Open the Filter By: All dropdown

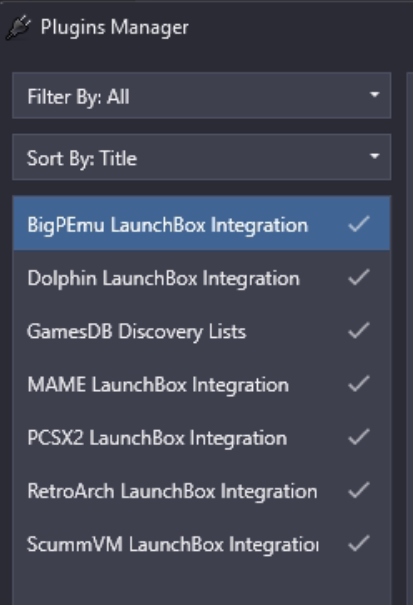click(x=201, y=95)
